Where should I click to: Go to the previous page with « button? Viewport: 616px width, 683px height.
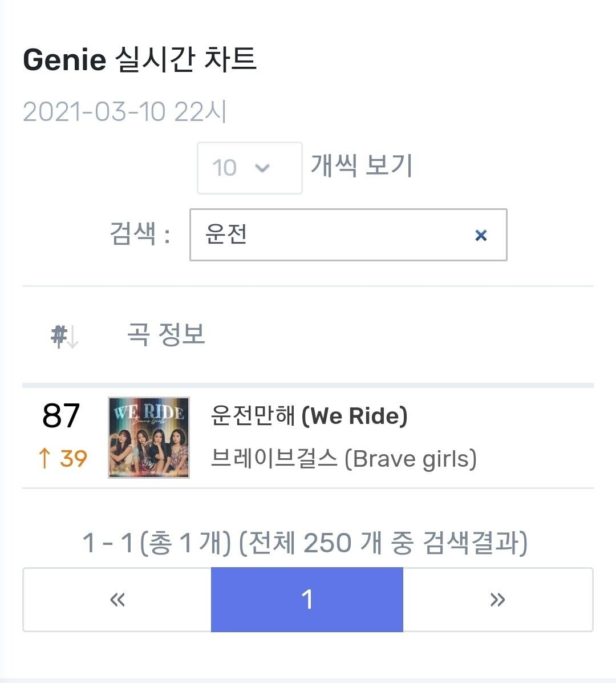pos(117,599)
